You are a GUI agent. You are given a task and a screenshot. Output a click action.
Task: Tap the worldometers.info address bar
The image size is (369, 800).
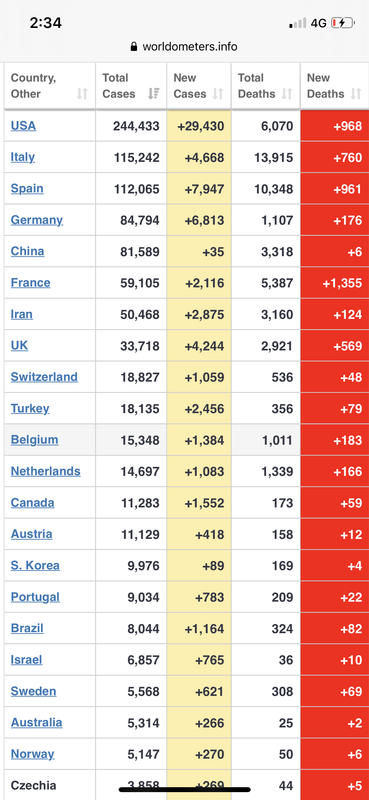[184, 47]
